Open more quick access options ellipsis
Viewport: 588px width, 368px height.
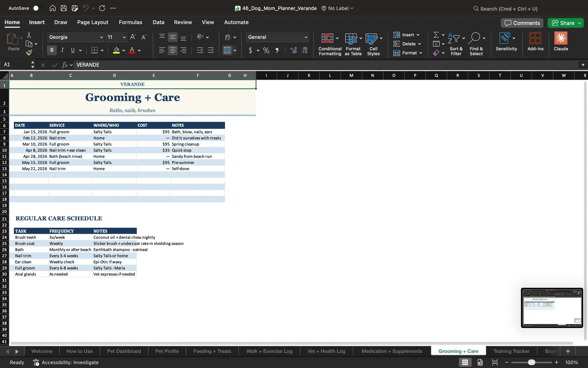point(113,8)
